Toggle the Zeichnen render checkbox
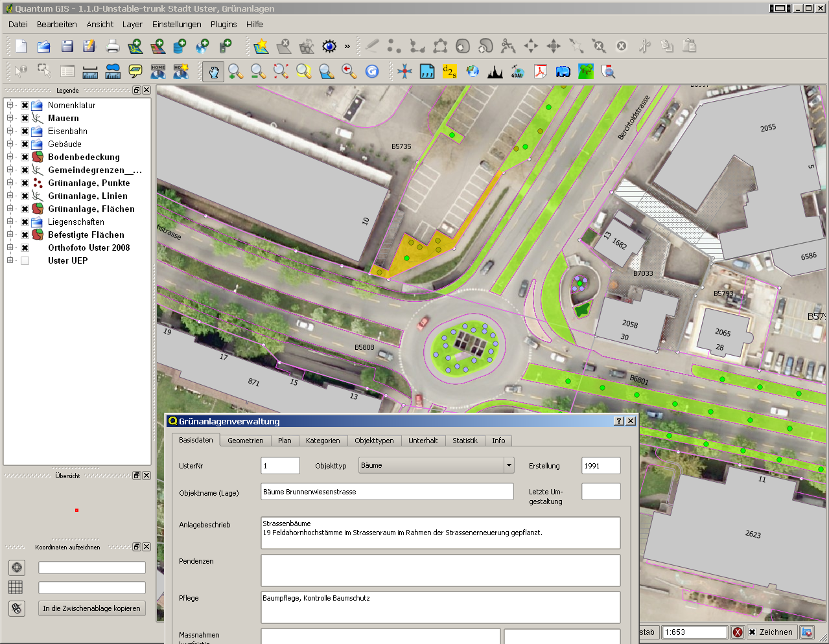829x644 pixels. [752, 632]
